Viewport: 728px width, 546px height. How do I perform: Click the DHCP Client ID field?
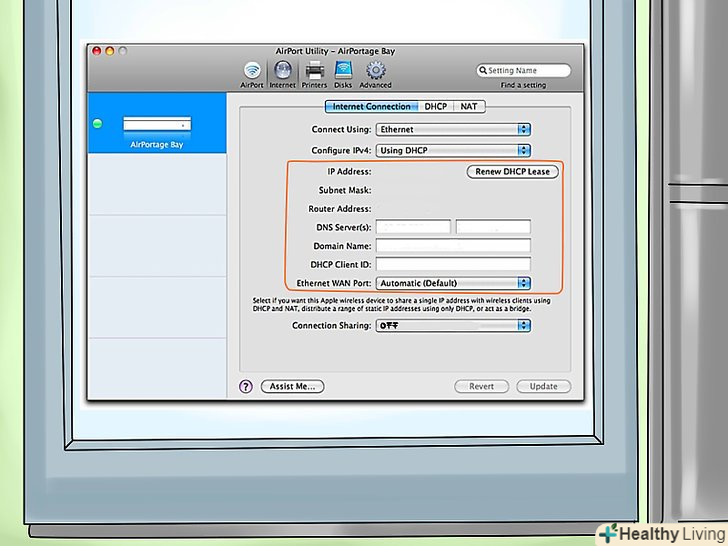(x=453, y=264)
